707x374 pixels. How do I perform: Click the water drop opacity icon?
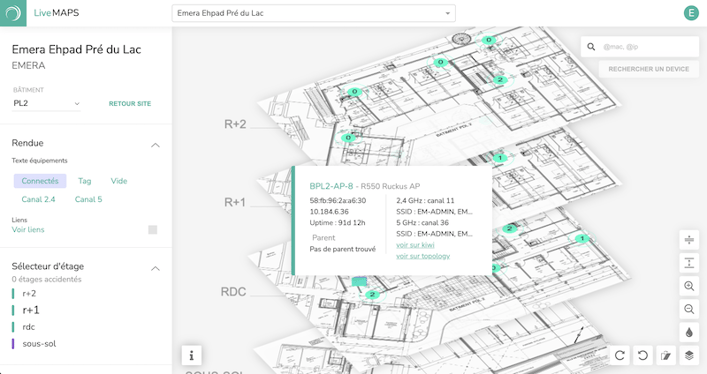point(689,332)
